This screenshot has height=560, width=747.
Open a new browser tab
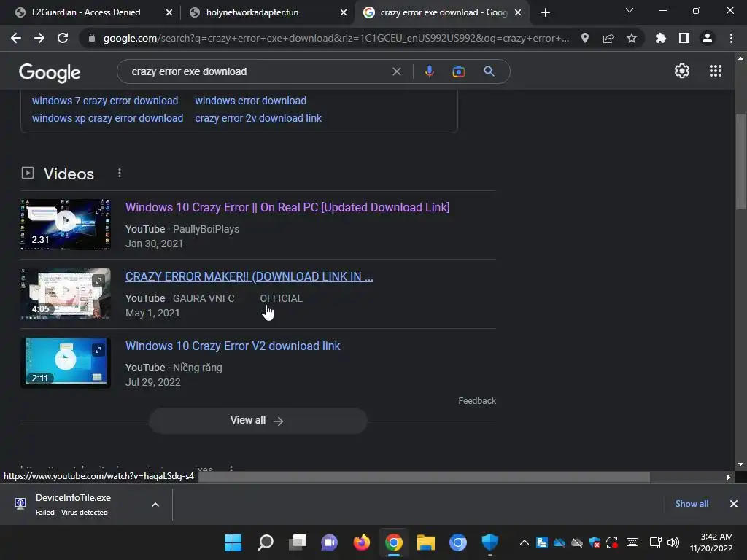click(546, 12)
